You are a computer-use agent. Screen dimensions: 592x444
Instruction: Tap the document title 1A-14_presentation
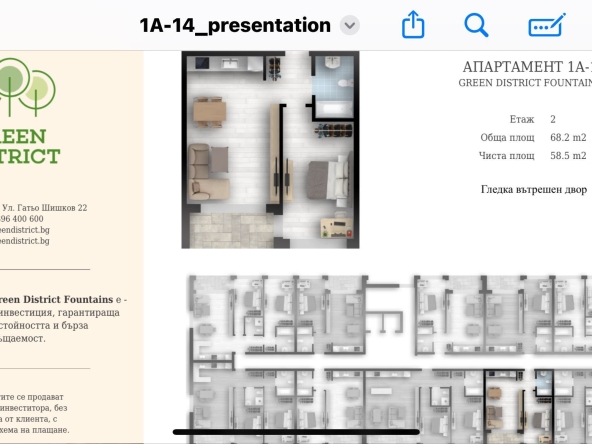pos(235,25)
